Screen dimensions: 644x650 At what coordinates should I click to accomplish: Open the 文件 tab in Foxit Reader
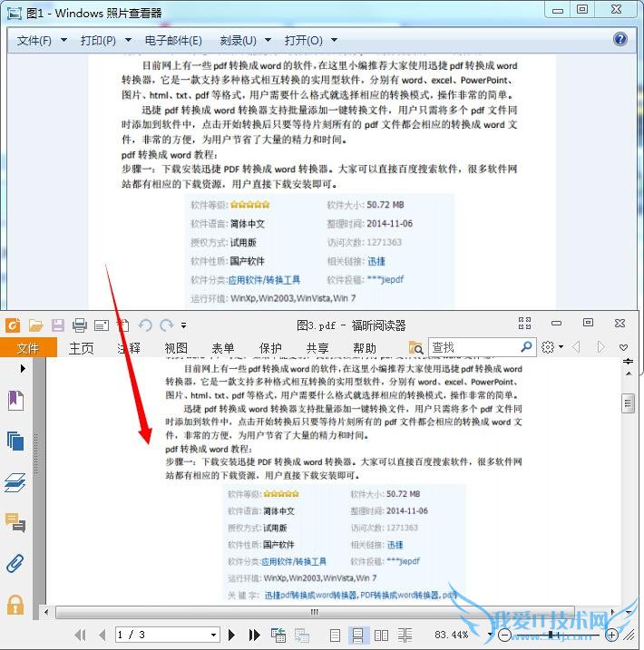(x=28, y=347)
